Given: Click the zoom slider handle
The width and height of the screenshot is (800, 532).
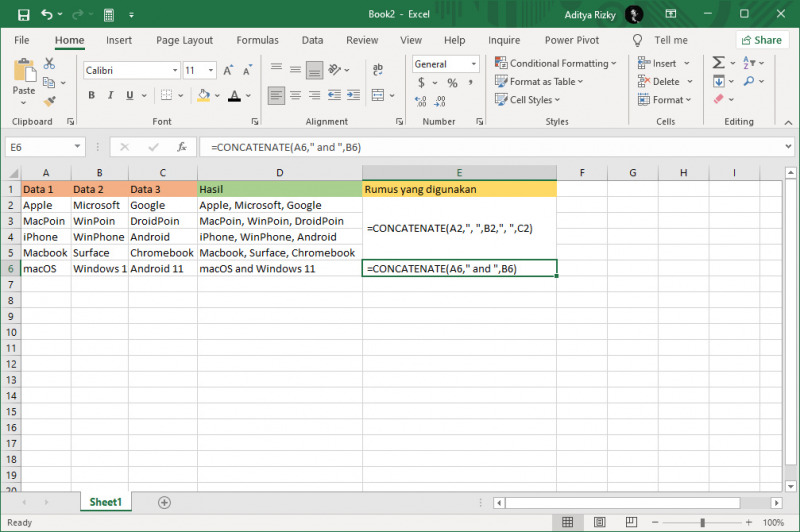Looking at the screenshot, I should [x=703, y=522].
